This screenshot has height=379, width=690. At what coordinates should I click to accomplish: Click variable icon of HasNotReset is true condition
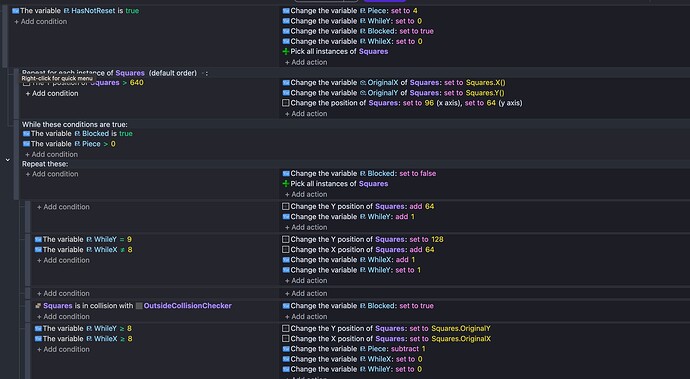pos(15,11)
